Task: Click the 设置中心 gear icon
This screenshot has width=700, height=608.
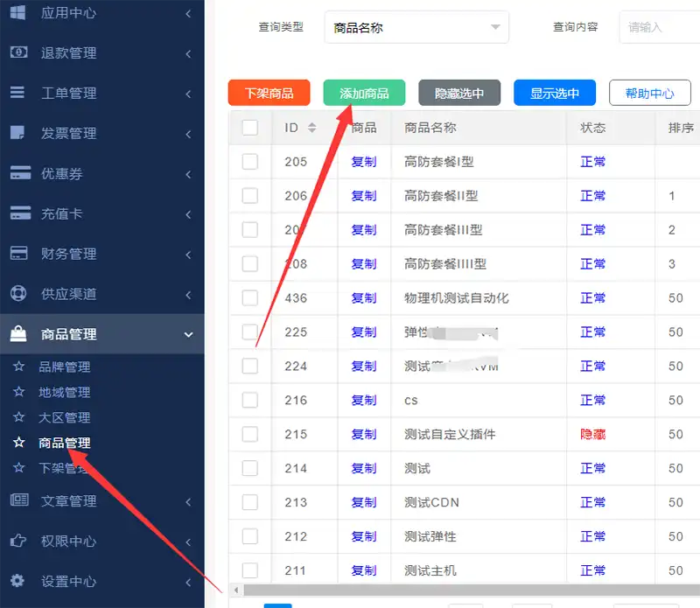Action: 17,581
